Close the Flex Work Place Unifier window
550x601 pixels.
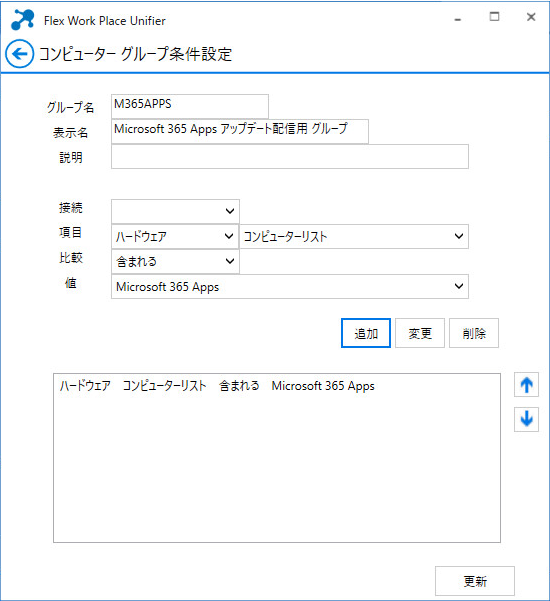coord(531,16)
